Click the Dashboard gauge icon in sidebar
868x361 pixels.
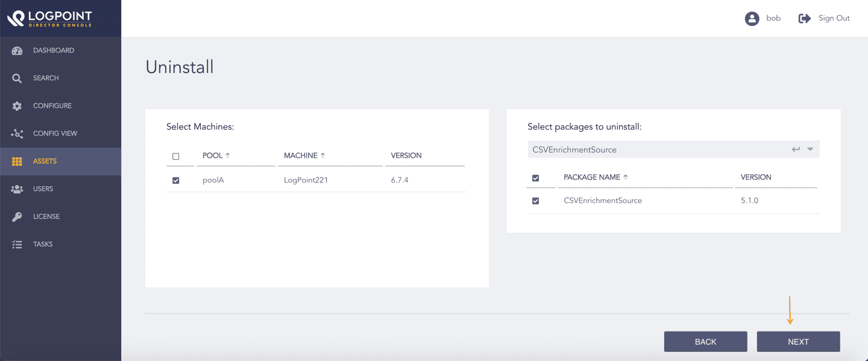click(17, 51)
